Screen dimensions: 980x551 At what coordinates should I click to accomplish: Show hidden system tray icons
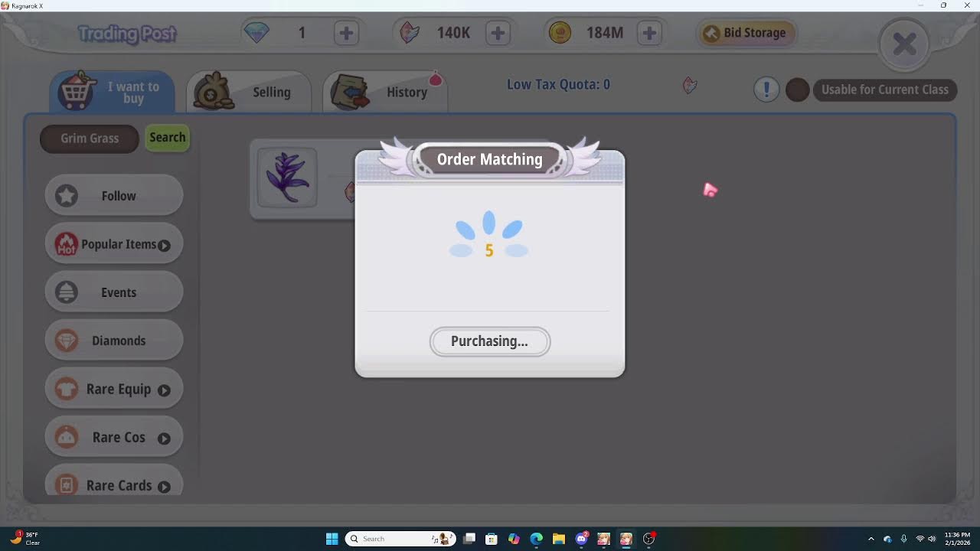pyautogui.click(x=871, y=539)
